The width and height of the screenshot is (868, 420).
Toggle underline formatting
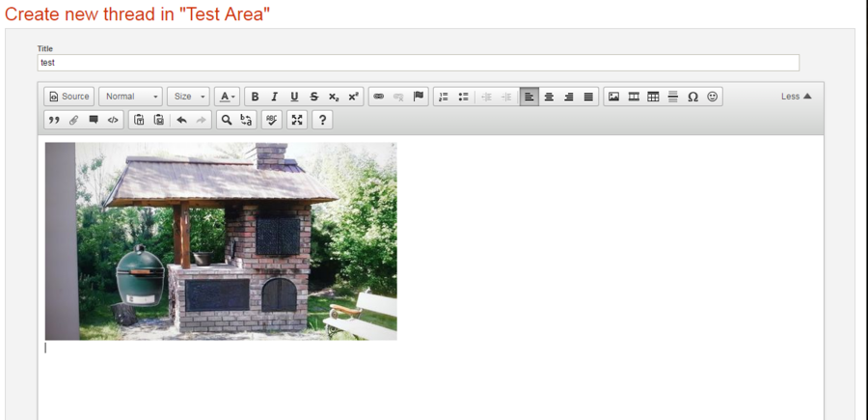[294, 97]
